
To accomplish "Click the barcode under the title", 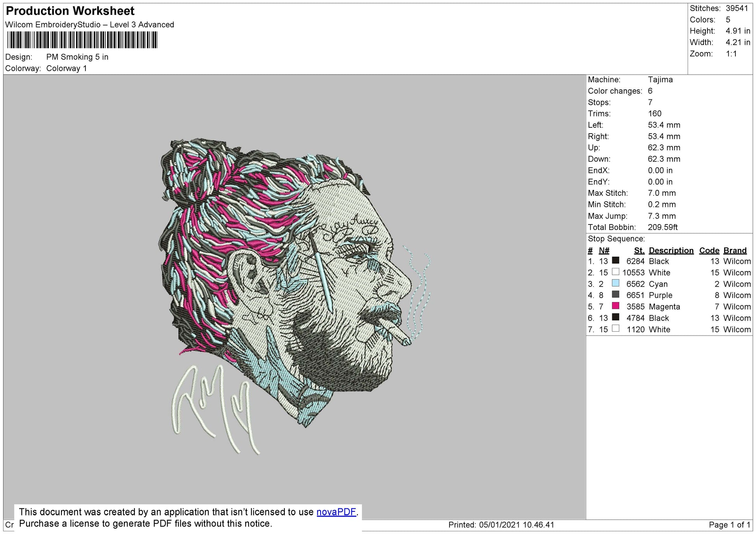I will [x=82, y=40].
